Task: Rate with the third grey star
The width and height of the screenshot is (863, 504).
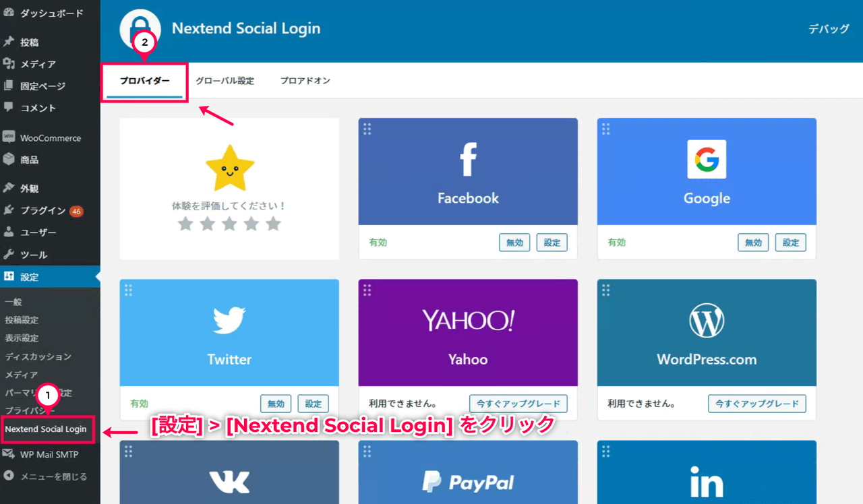Action: click(229, 224)
